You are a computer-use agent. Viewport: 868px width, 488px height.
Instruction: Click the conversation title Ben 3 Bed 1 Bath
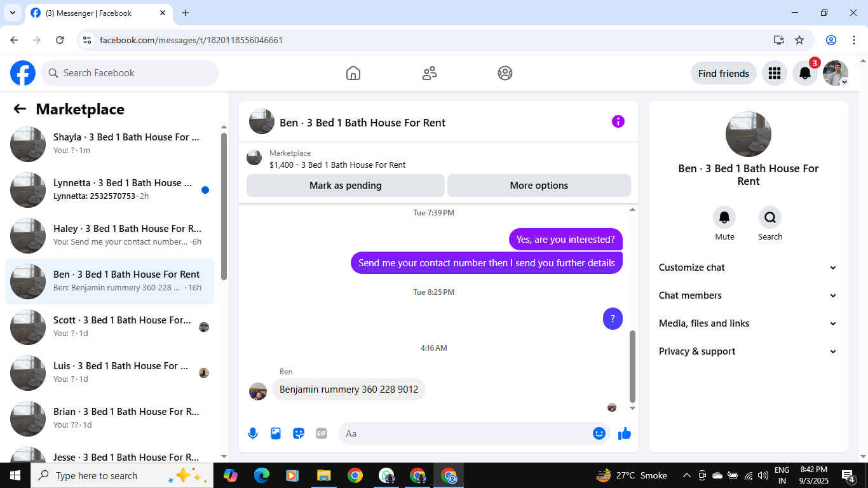coord(362,123)
